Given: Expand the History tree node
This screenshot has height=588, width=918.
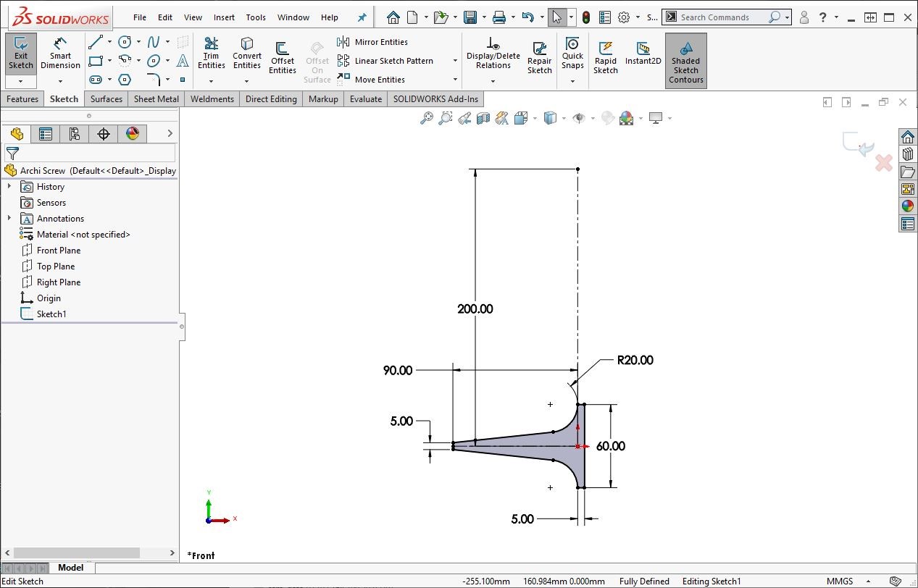Looking at the screenshot, I should point(9,187).
